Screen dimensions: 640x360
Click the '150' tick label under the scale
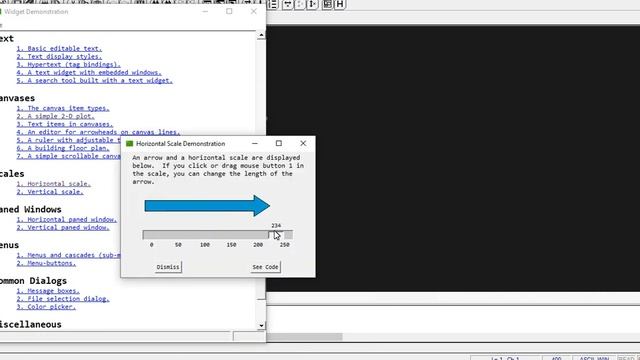pos(231,245)
